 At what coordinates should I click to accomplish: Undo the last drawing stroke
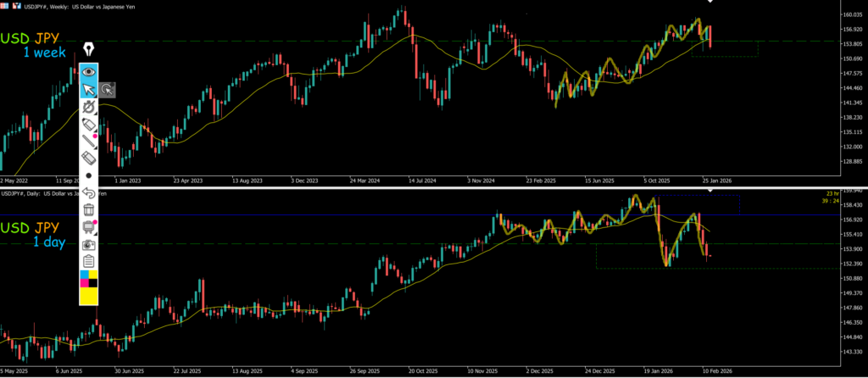pos(88,192)
